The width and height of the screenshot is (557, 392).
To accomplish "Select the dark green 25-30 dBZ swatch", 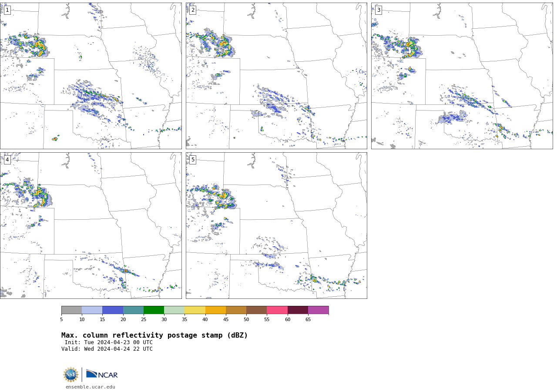I will coord(154,310).
